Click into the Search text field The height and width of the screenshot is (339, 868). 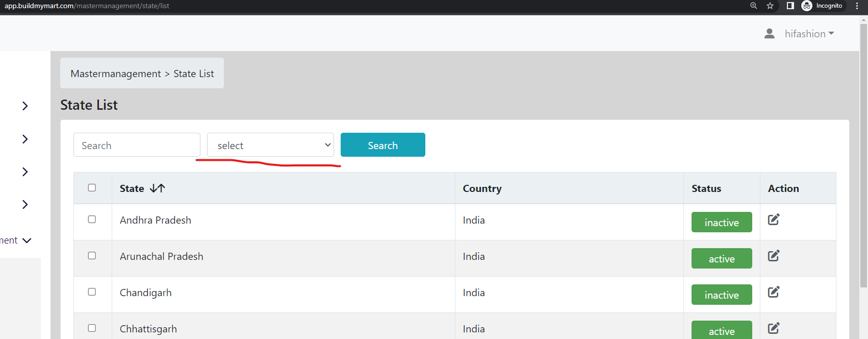coord(137,145)
